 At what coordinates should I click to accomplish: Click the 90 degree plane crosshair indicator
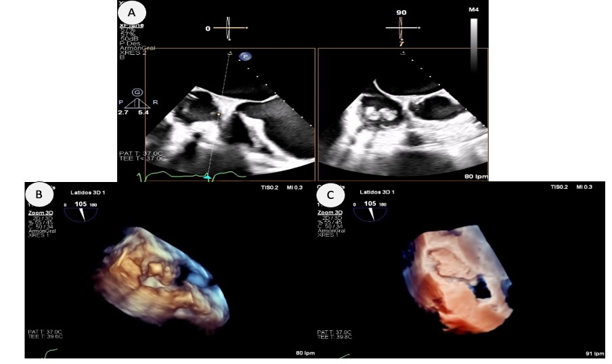coord(402,28)
